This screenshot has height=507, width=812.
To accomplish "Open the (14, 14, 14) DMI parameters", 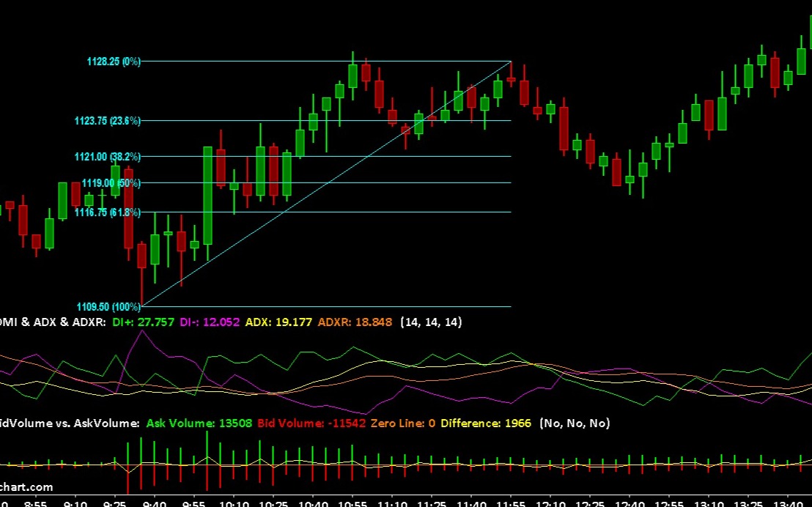I will [431, 322].
